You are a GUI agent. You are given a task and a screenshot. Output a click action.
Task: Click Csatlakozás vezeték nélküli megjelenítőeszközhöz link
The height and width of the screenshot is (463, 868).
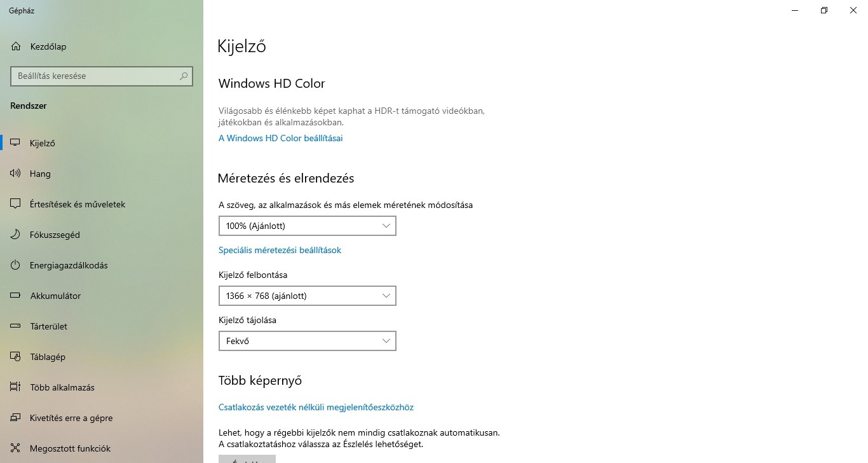pos(316,407)
